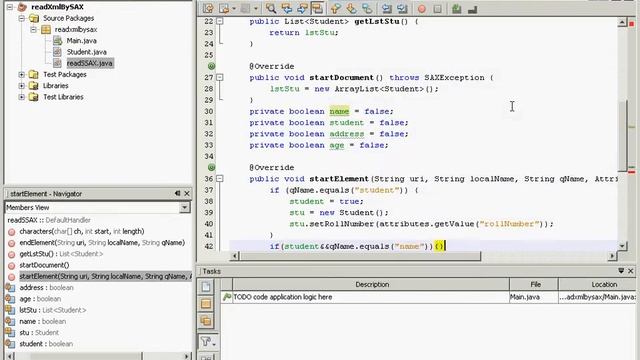Image resolution: width=640 pixels, height=360 pixels.
Task: Select startElement method in Navigator
Action: coord(105,276)
